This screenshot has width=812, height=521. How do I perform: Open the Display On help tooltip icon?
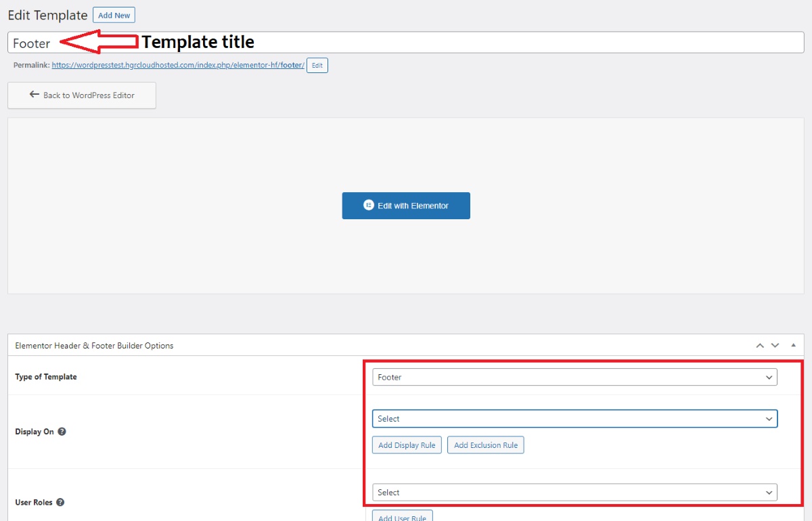62,431
